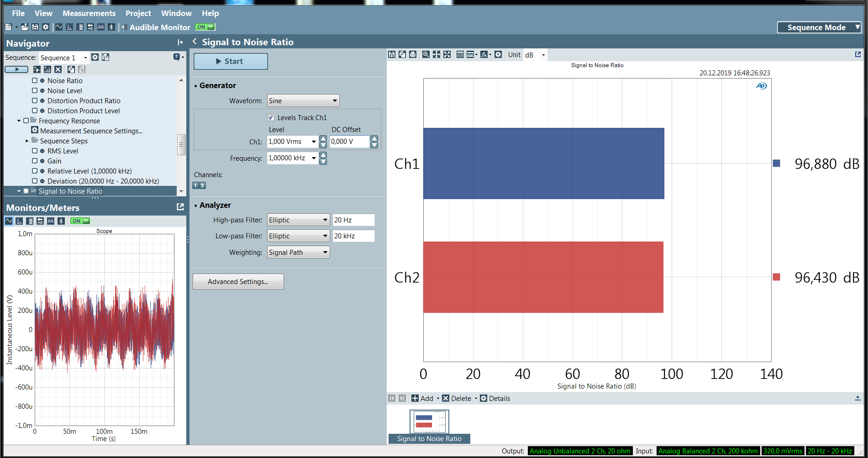Click the print graph icon
This screenshot has height=458, width=868.
click(413, 55)
